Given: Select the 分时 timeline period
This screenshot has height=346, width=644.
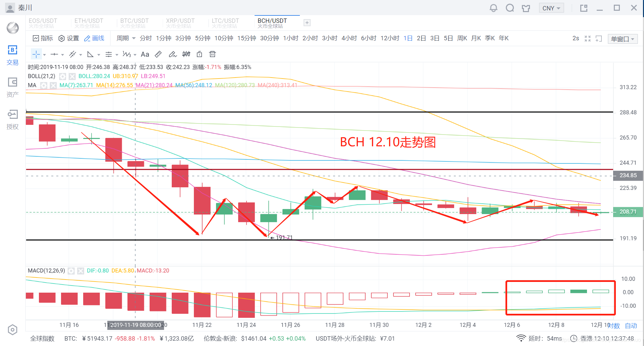Looking at the screenshot, I should (x=146, y=38).
